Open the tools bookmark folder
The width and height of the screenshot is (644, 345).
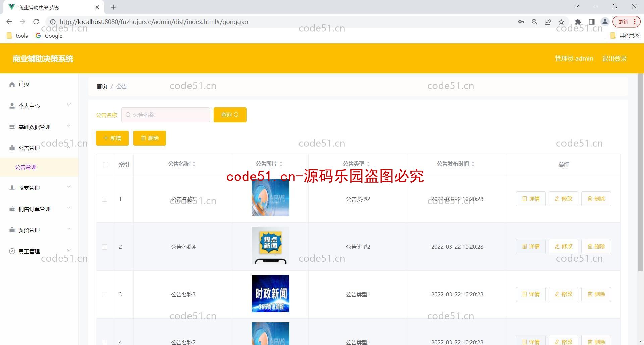pyautogui.click(x=17, y=36)
